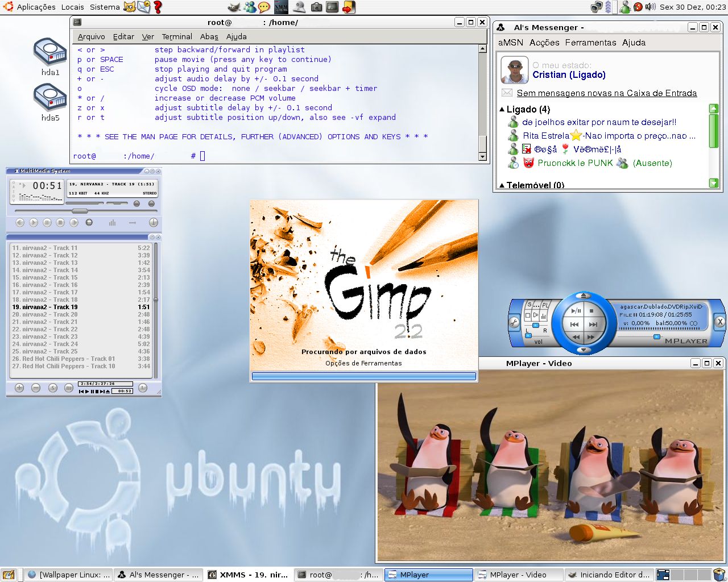The image size is (728, 582).
Task: Open MPlayer preferences wrench icon
Action: pos(514,322)
